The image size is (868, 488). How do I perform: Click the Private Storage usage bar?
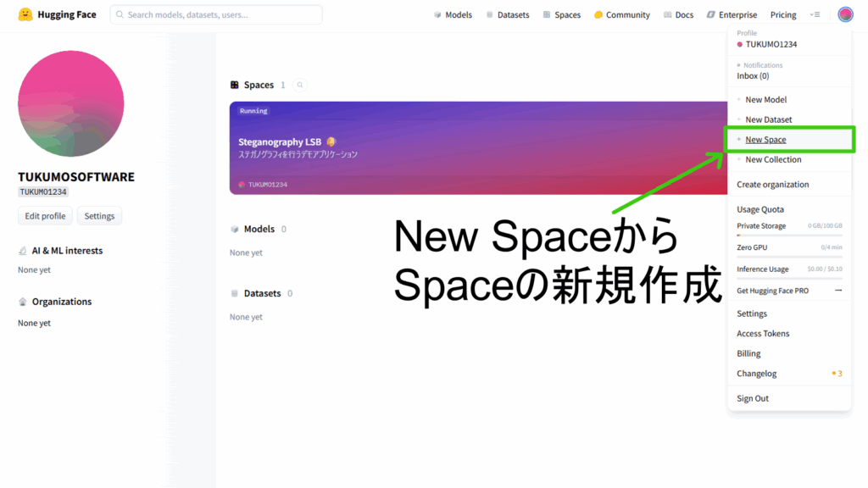click(788, 234)
